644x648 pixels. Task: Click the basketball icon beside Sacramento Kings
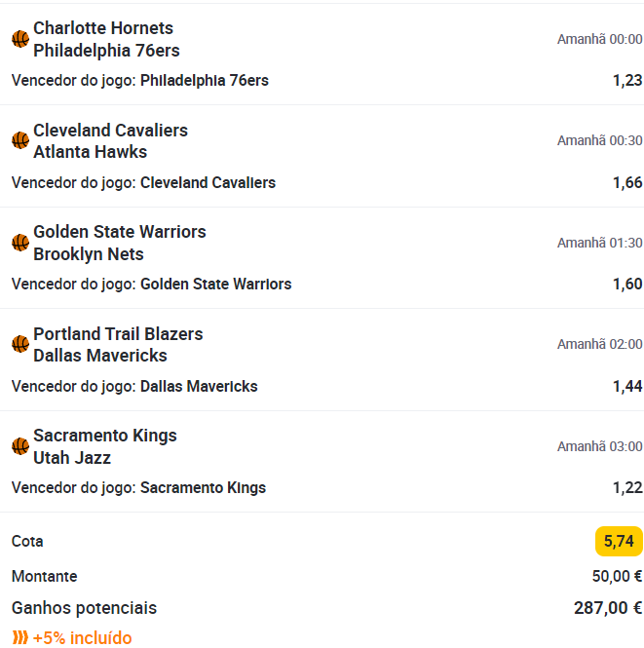pos(20,446)
